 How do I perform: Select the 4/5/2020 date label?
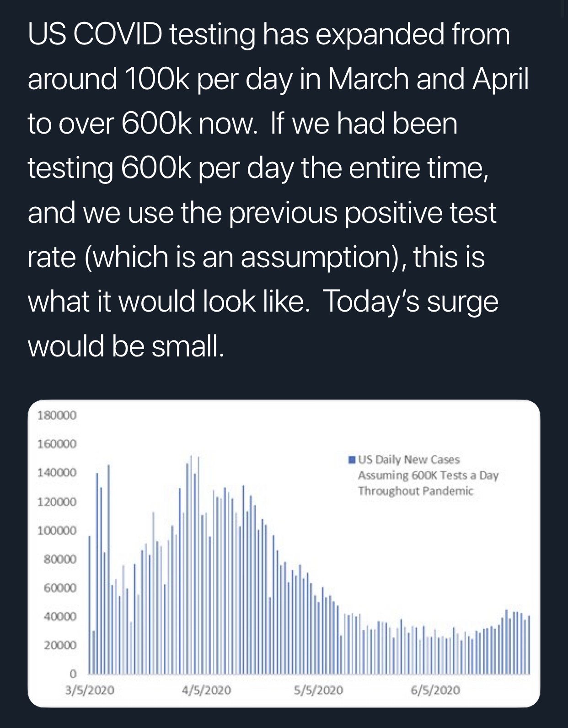[206, 690]
